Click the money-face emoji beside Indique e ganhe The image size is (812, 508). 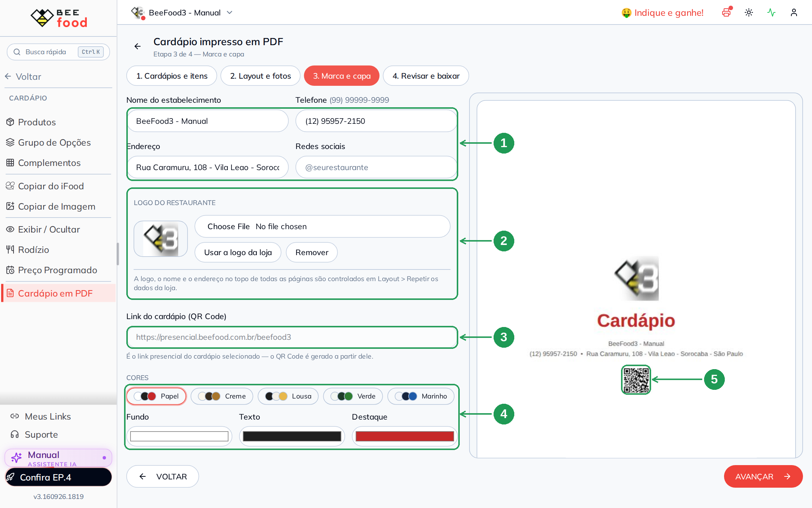coord(626,13)
